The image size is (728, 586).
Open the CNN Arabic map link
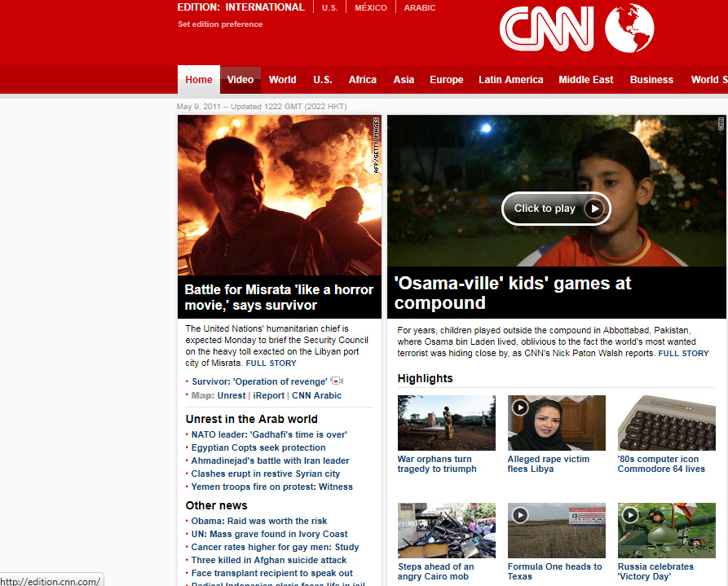point(316,395)
